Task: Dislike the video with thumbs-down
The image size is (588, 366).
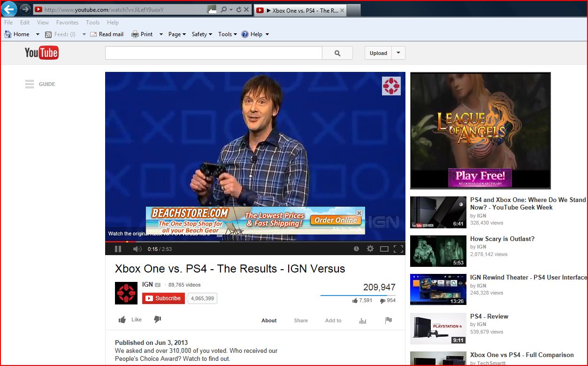Action: click(158, 319)
